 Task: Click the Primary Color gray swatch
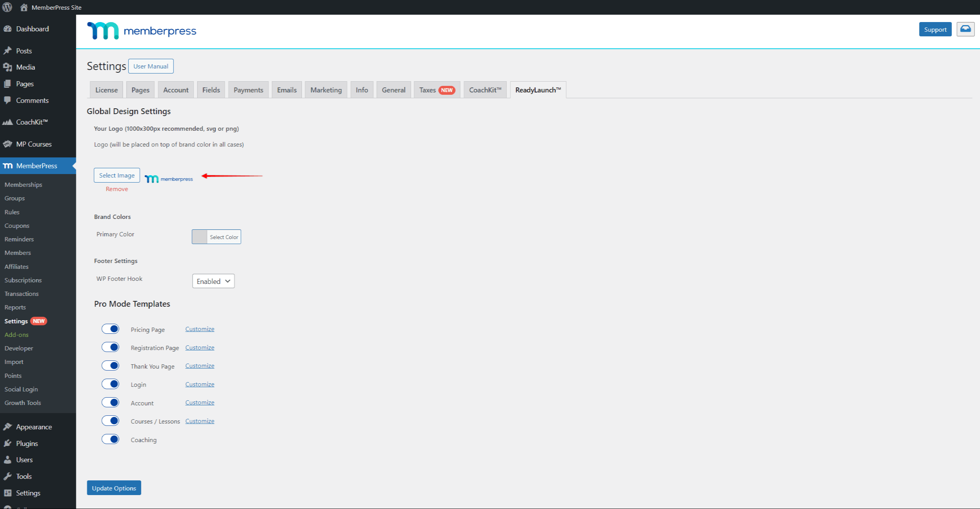click(199, 237)
